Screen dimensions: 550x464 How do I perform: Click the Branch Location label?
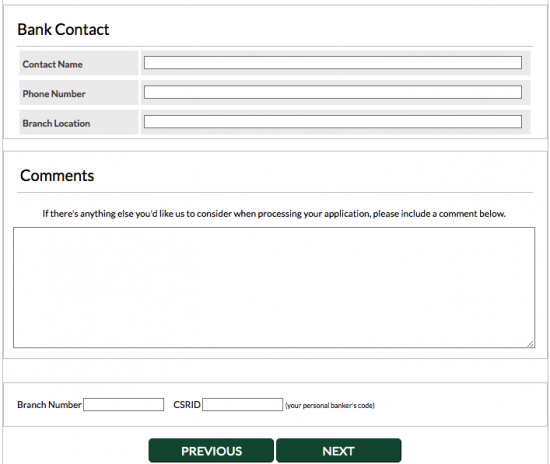coord(56,123)
